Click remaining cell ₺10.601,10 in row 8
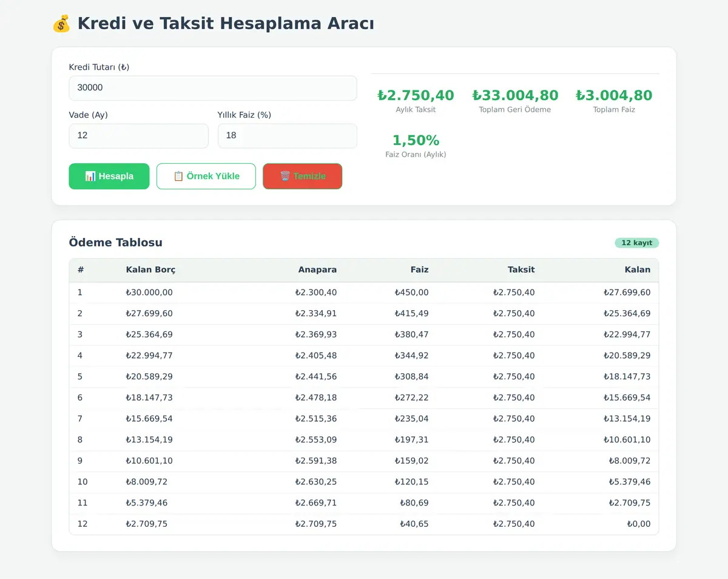This screenshot has height=579, width=728. [x=627, y=439]
